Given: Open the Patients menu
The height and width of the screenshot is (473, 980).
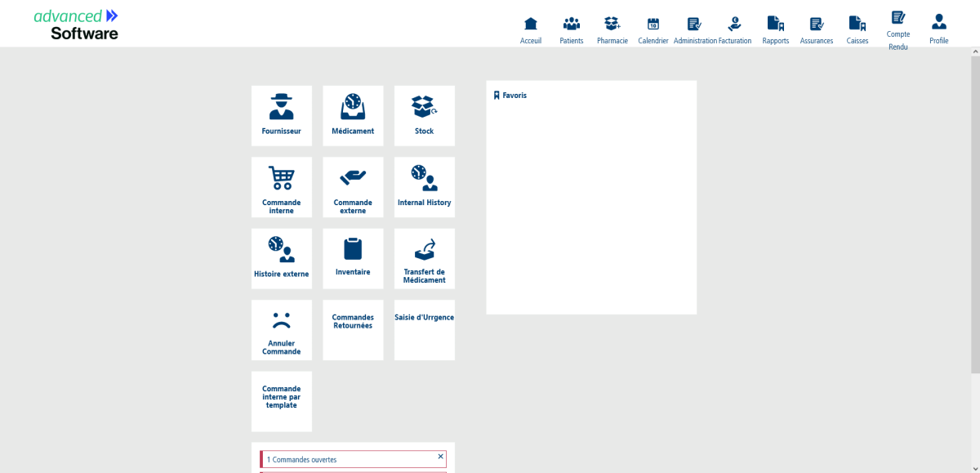Looking at the screenshot, I should pyautogui.click(x=572, y=30).
